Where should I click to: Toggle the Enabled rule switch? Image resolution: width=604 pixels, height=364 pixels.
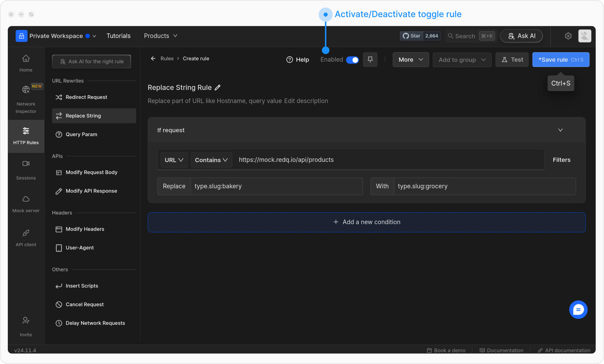click(x=352, y=60)
